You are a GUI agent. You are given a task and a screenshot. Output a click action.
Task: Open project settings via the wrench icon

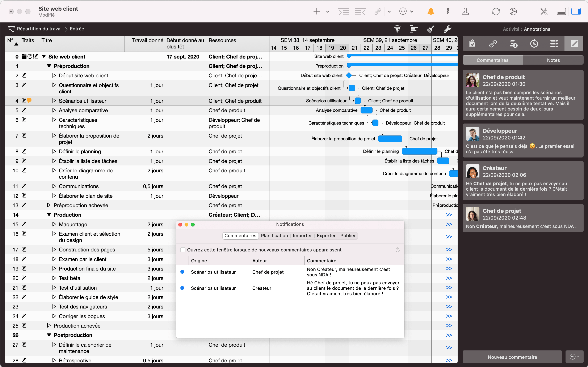(447, 29)
